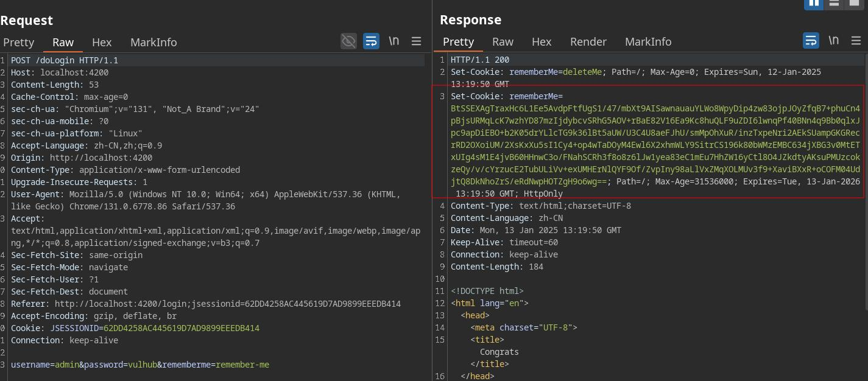
Task: Switch to the top-bottom stacked layout icon
Action: (834, 3)
